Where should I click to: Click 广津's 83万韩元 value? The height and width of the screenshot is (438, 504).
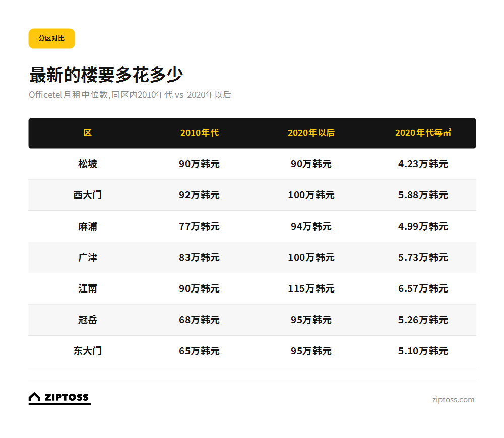[x=199, y=258]
